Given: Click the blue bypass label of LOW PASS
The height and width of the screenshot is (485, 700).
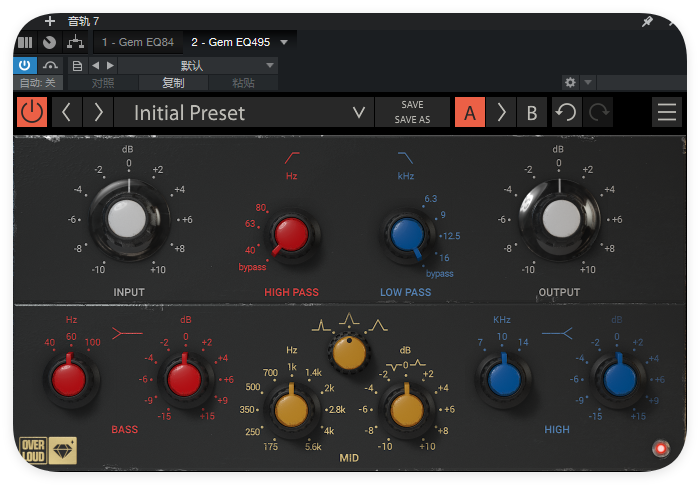Looking at the screenshot, I should pyautogui.click(x=440, y=273).
